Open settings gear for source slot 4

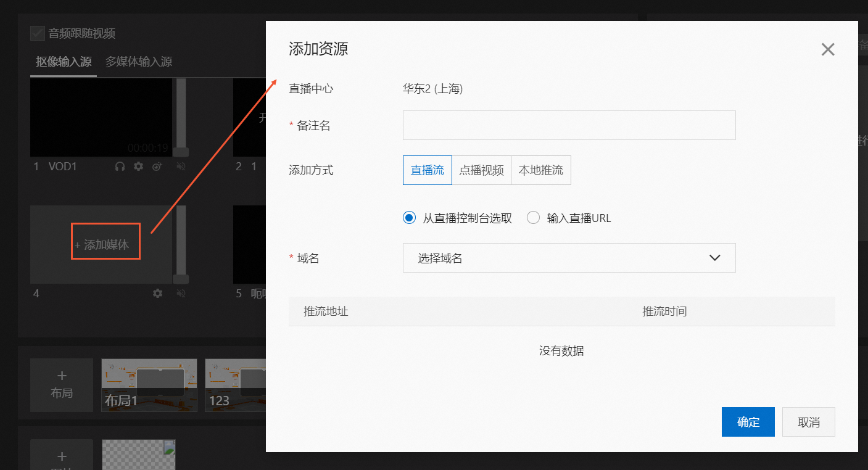pos(157,294)
